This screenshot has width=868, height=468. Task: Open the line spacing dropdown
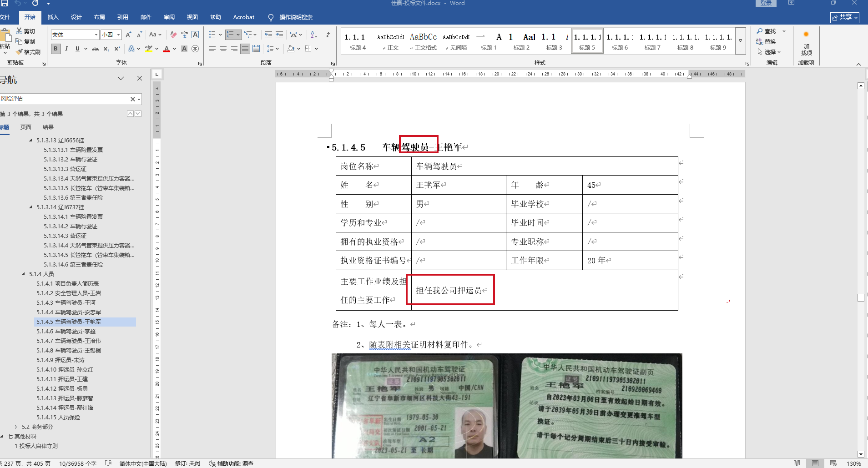(273, 49)
